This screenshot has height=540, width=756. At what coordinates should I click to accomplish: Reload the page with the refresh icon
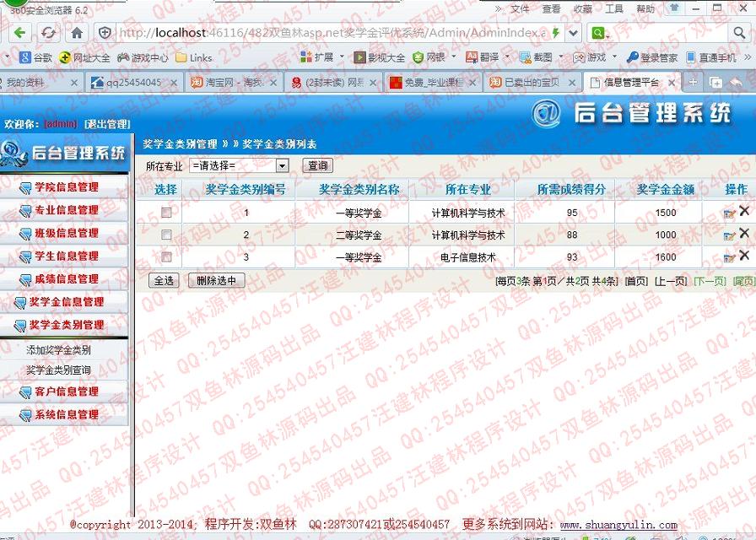48,33
